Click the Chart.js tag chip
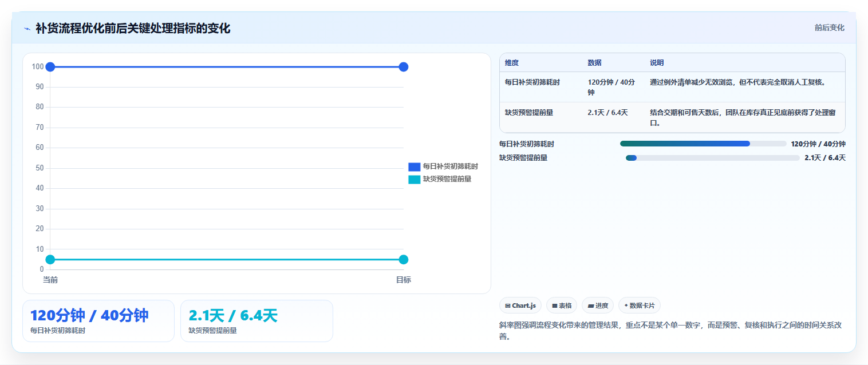The width and height of the screenshot is (868, 365). click(x=520, y=306)
